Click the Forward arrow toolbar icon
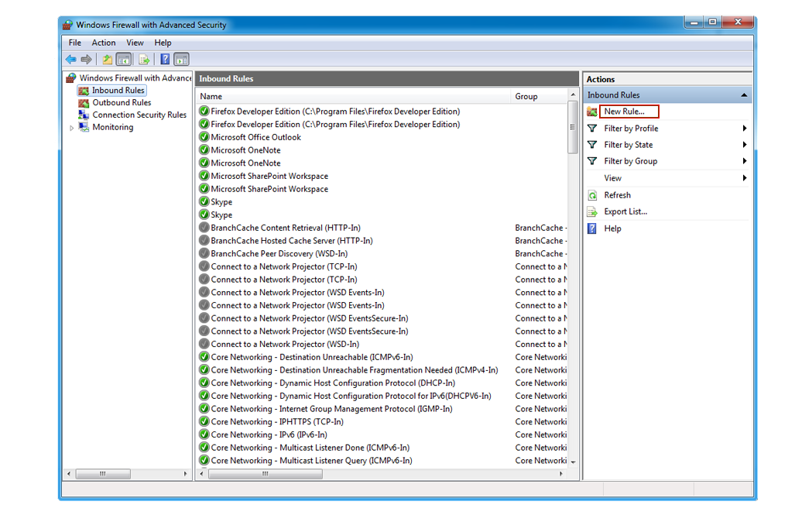Viewport: 812px width, 515px height. coord(87,60)
